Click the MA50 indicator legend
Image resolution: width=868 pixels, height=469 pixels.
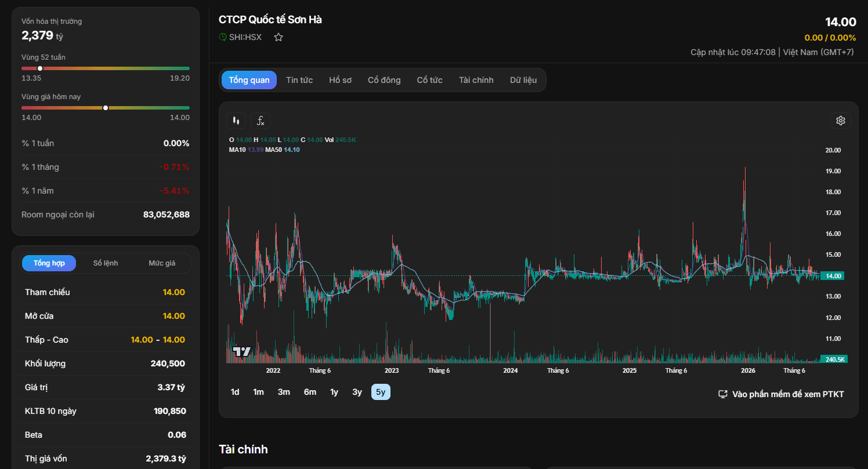point(283,150)
